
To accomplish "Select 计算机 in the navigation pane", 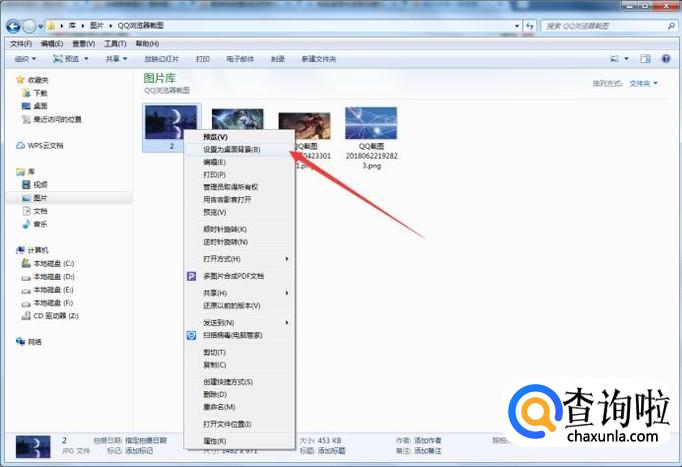I will [x=33, y=250].
